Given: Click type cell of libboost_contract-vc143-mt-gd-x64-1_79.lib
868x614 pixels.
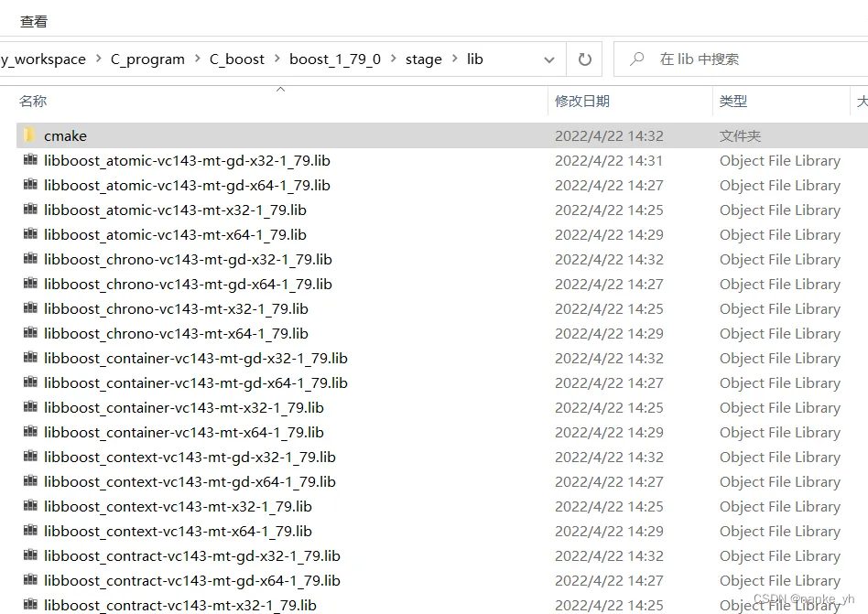Looking at the screenshot, I should tap(780, 581).
